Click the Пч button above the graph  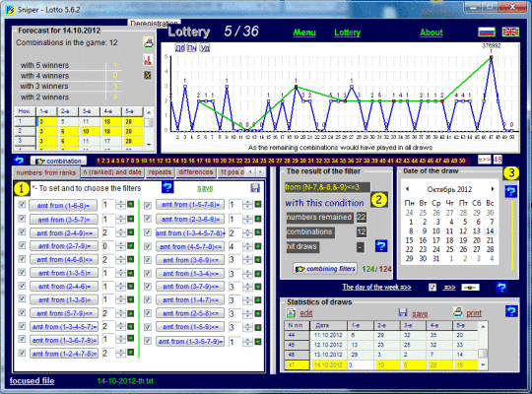pyautogui.click(x=192, y=48)
